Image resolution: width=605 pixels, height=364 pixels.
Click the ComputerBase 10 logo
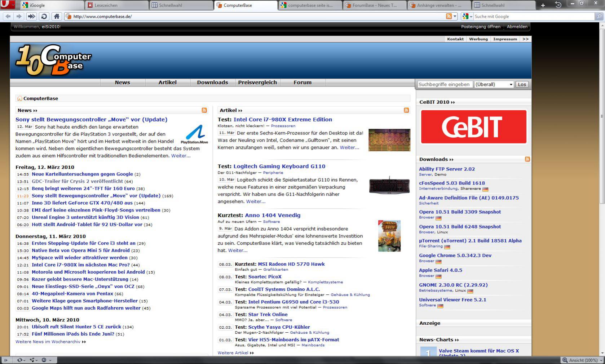pyautogui.click(x=53, y=60)
